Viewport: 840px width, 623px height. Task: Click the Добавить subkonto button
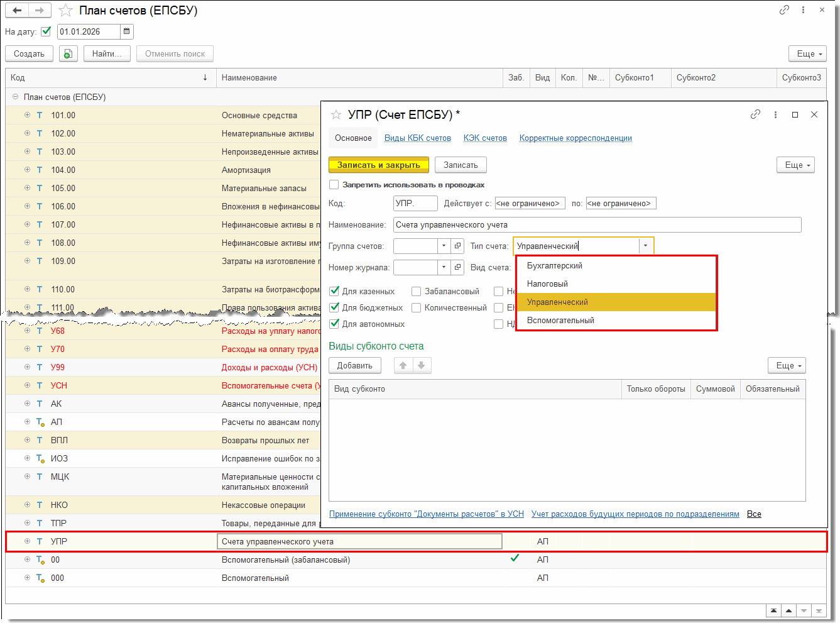tap(354, 365)
